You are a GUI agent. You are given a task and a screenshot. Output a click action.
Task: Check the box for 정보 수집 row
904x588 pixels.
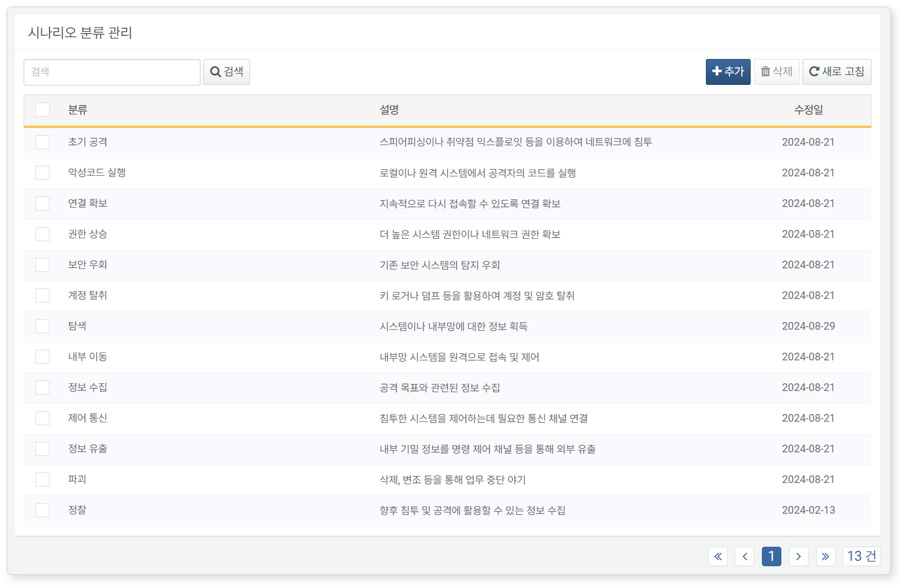click(x=42, y=387)
